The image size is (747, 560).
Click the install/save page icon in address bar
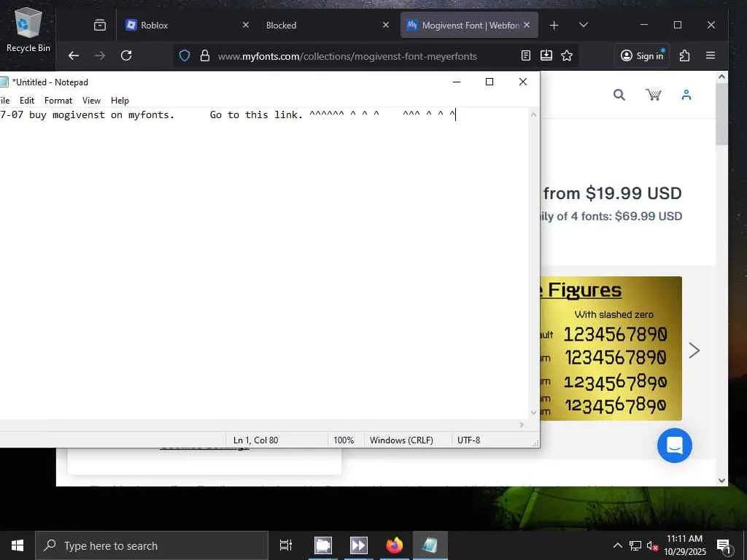point(546,55)
